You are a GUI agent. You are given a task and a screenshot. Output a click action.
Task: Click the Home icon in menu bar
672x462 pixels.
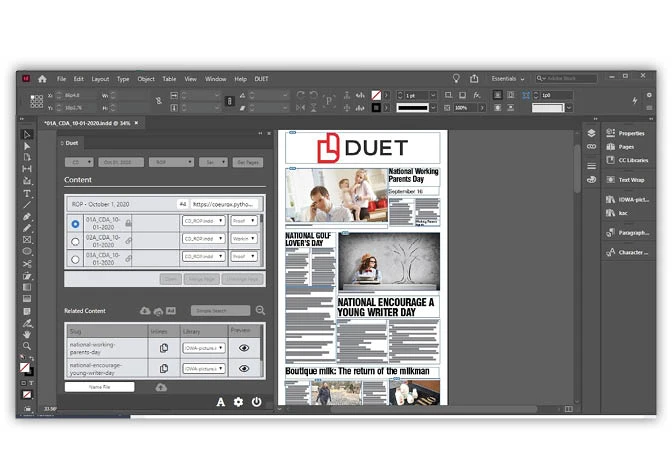coord(42,79)
